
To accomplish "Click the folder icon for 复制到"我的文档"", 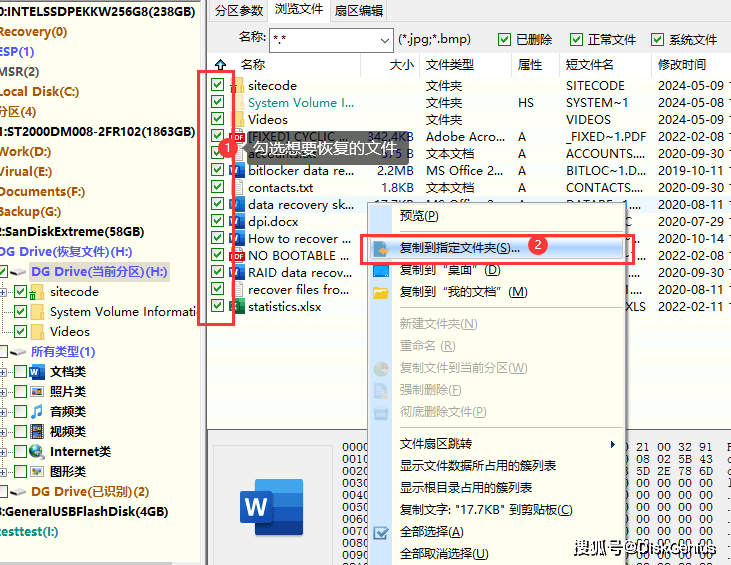I will point(380,292).
